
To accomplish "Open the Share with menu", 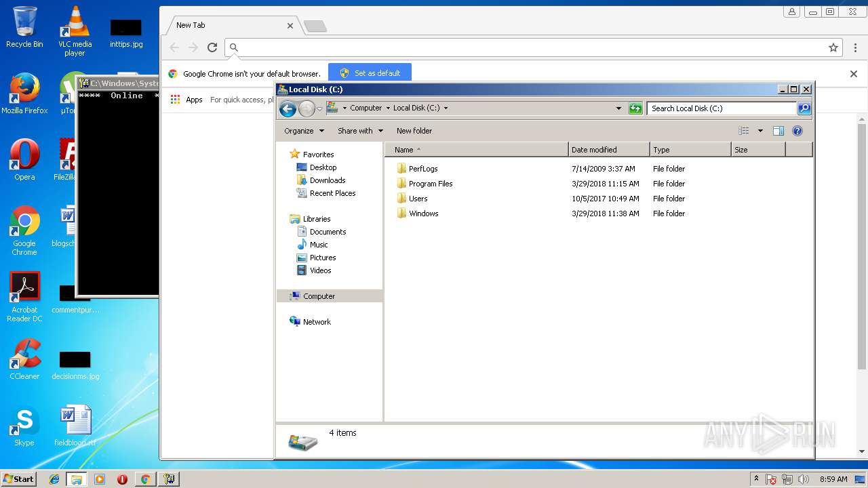I will click(360, 131).
